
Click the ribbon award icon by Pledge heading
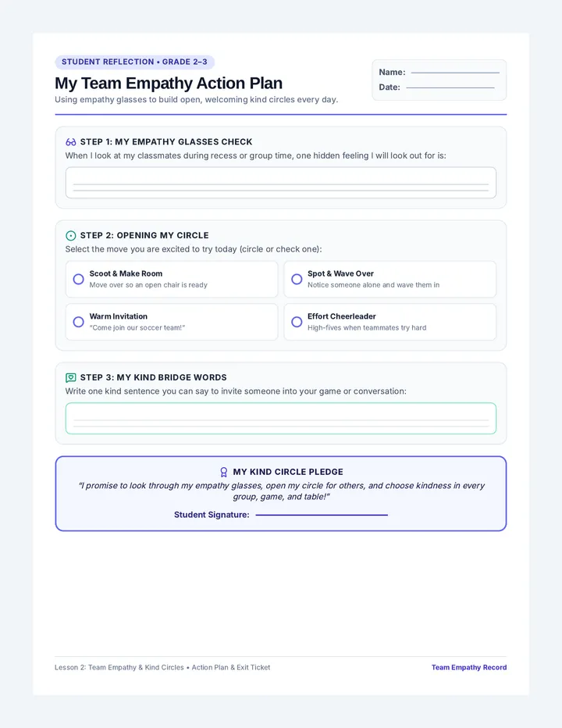[x=224, y=472]
